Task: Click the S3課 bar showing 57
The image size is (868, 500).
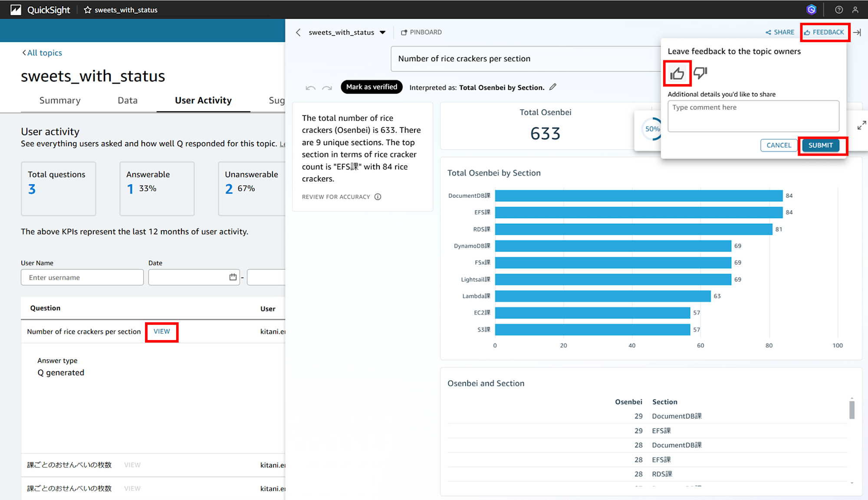Action: tap(592, 330)
